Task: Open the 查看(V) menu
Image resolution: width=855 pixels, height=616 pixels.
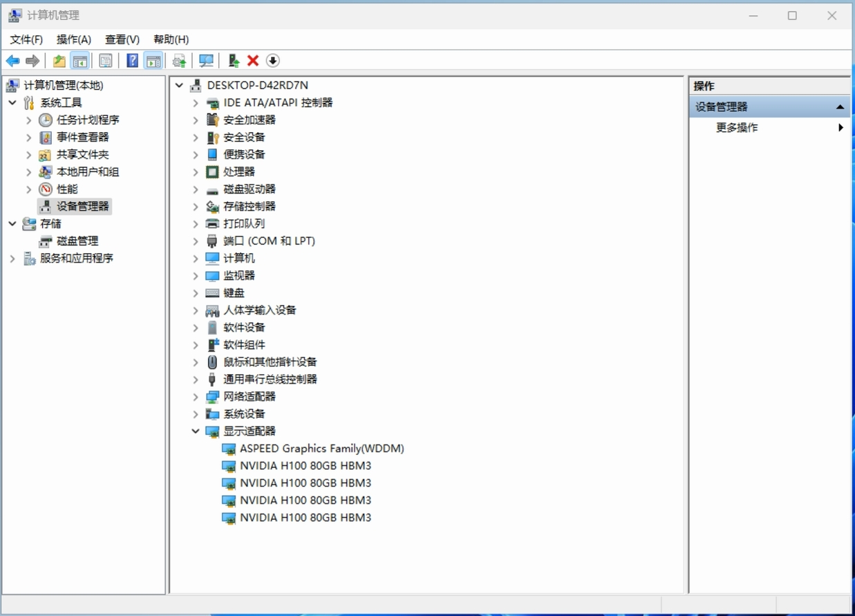Action: pos(122,39)
